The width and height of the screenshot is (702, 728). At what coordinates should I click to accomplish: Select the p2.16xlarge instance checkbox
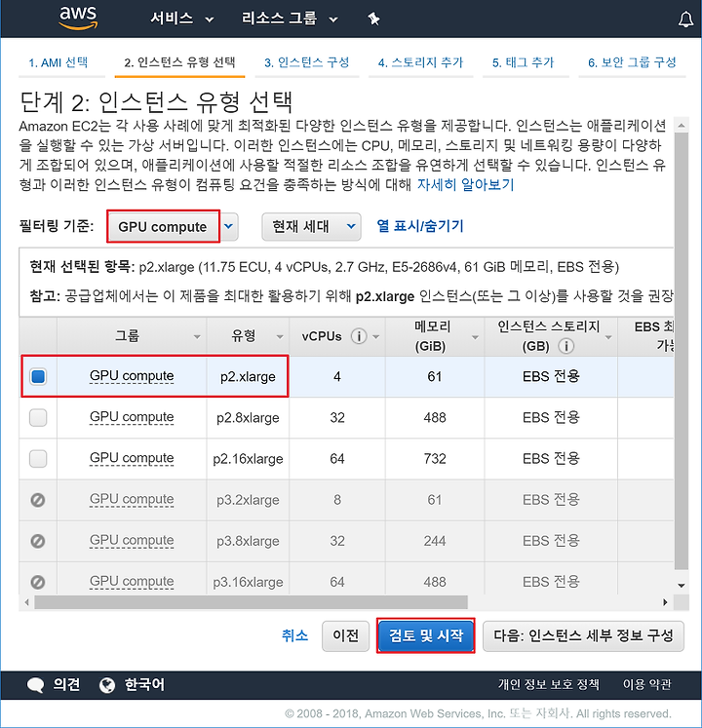38,459
